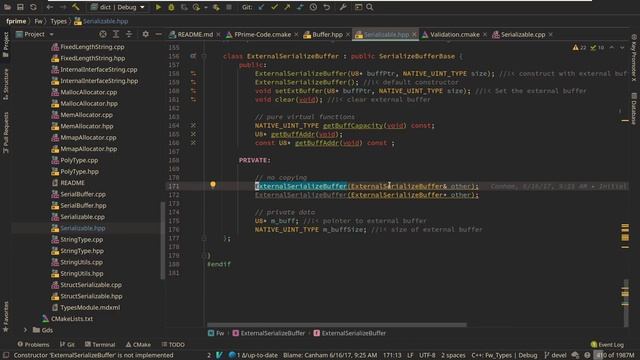Click the Git Commit checkmark icon
Image resolution: width=640 pixels, height=360 pixels.
[274, 7]
